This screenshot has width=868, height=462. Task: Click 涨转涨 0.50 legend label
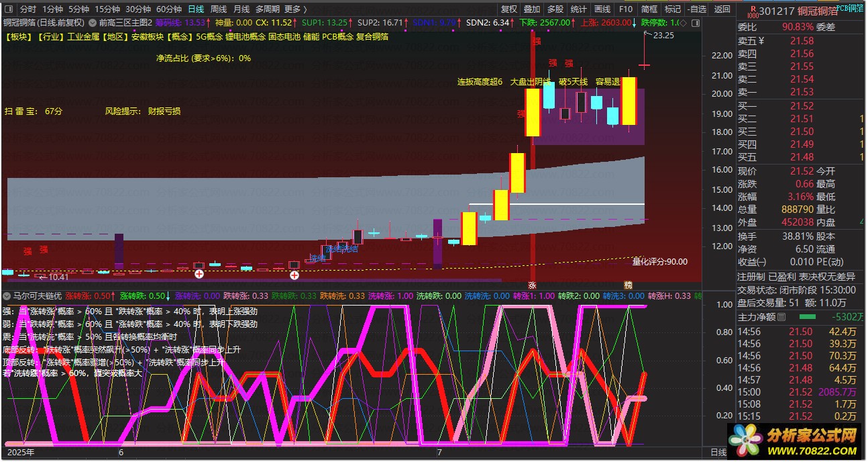pos(87,295)
